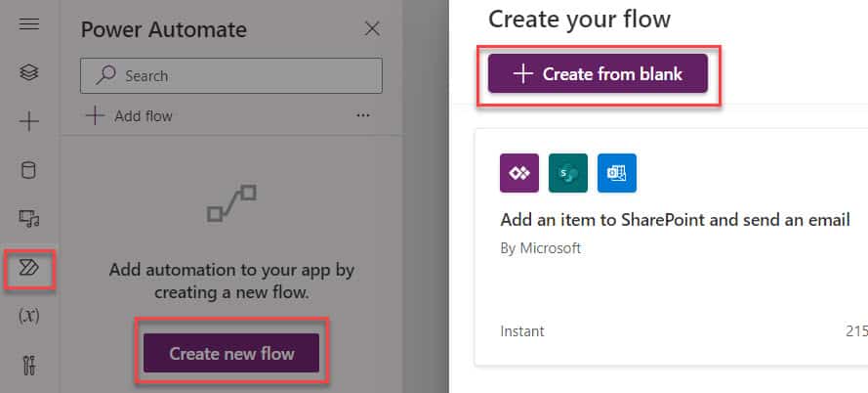Click the Insert plus icon in sidebar
This screenshot has width=868, height=393.
pos(28,121)
